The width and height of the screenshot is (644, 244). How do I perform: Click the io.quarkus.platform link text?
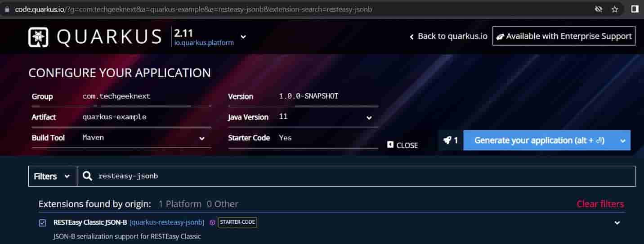point(204,43)
